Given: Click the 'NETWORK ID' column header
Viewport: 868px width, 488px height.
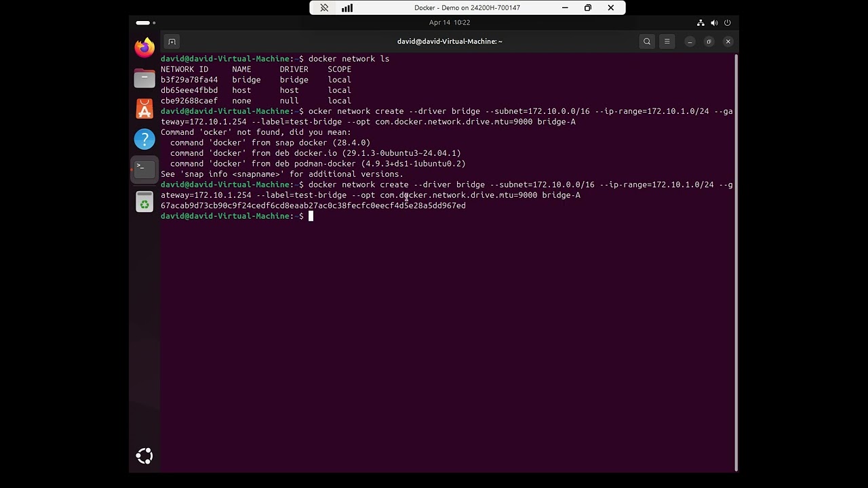Looking at the screenshot, I should point(184,69).
